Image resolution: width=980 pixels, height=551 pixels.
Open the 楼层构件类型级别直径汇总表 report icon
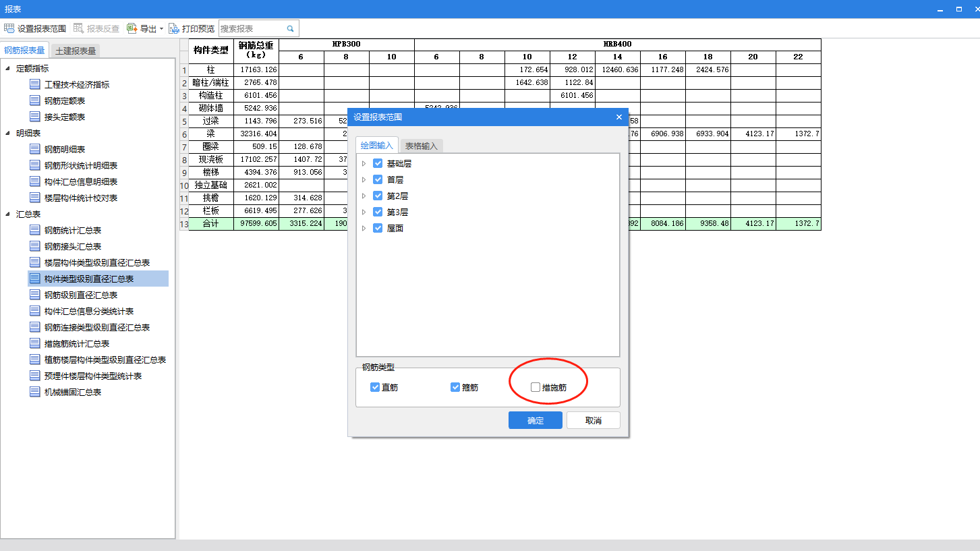coord(35,262)
